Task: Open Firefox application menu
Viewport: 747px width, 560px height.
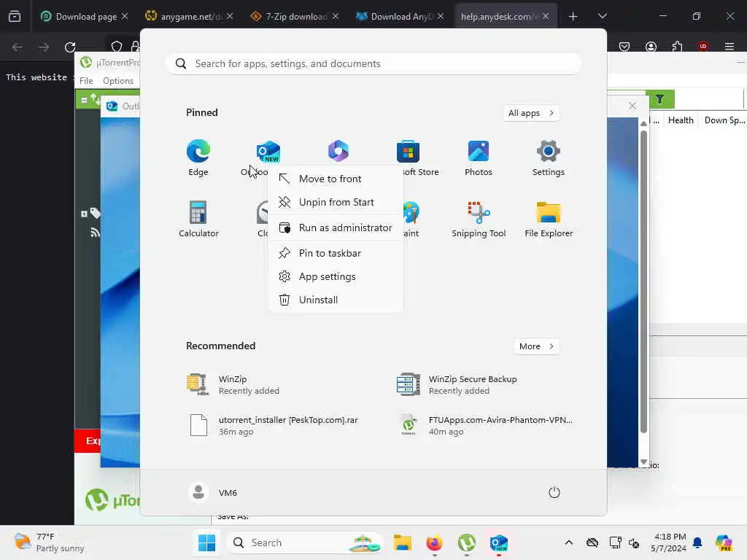Action: click(729, 46)
